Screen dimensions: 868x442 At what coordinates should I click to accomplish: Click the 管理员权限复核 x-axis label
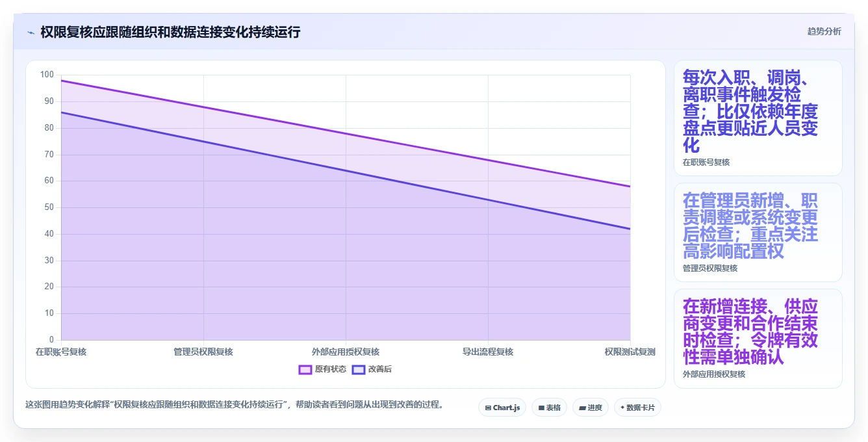click(203, 352)
